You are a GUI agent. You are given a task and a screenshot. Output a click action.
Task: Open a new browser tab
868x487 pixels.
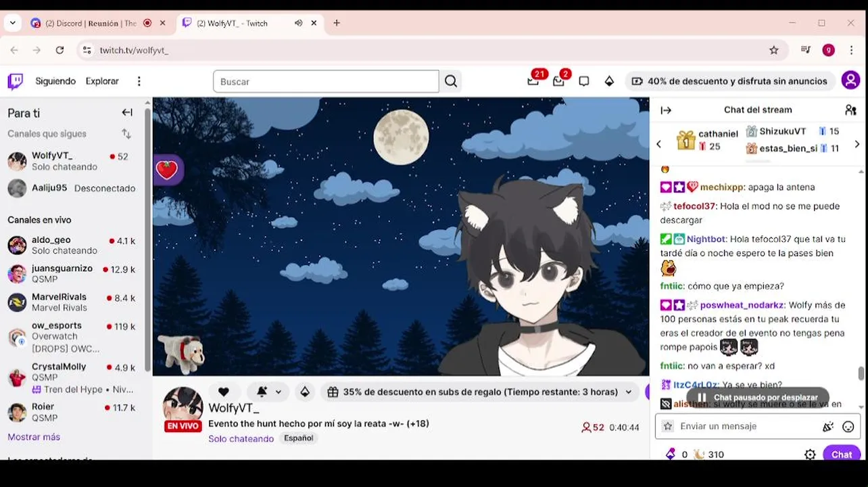coord(337,23)
